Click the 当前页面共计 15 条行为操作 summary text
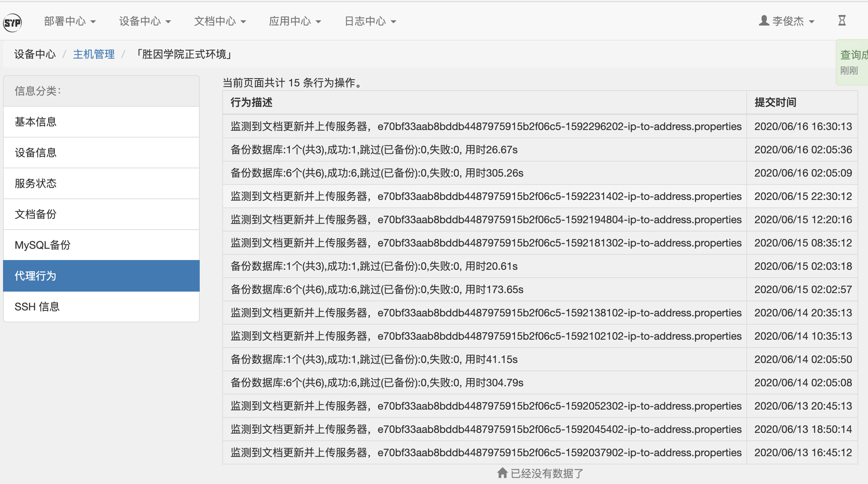The height and width of the screenshot is (484, 868). click(x=292, y=83)
